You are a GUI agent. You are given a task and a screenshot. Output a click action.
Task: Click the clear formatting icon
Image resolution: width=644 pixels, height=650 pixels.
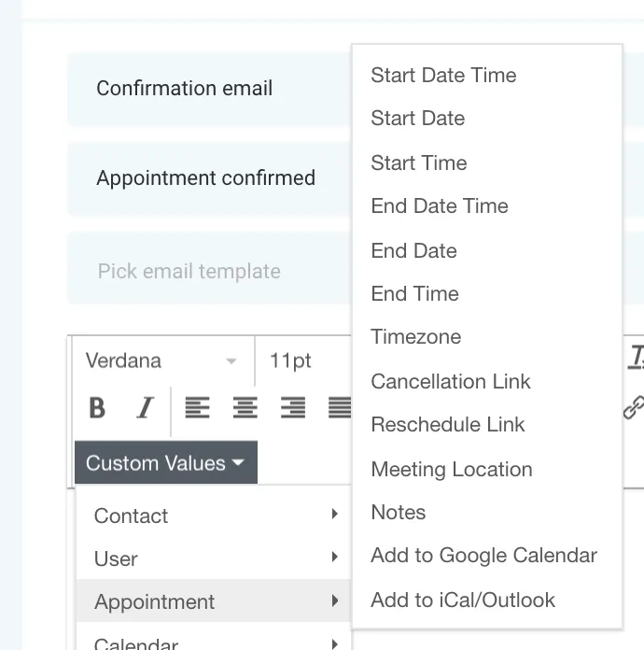[x=637, y=358]
